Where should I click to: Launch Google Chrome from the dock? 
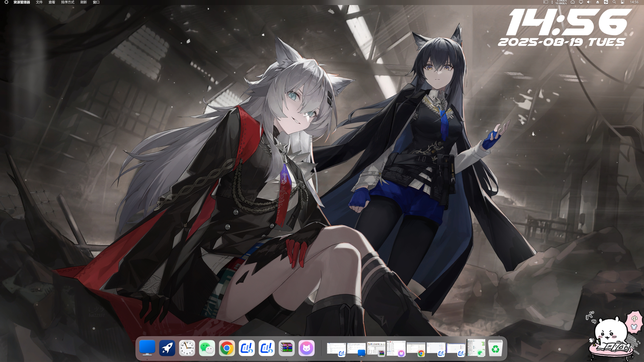[x=227, y=348]
